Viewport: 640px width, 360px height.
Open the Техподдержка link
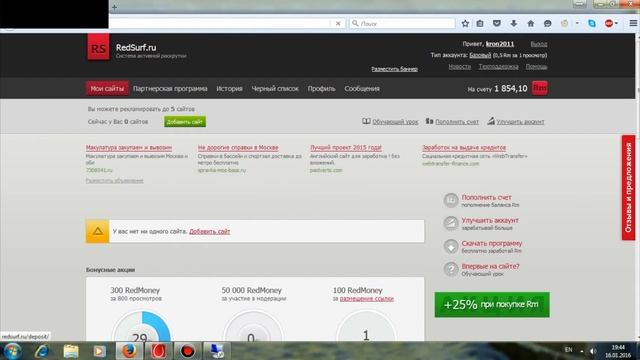[498, 67]
